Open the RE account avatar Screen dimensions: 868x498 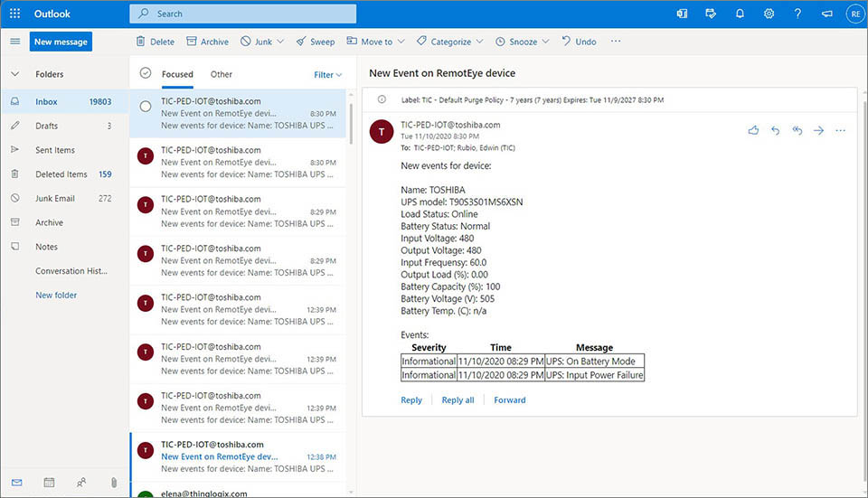(855, 14)
